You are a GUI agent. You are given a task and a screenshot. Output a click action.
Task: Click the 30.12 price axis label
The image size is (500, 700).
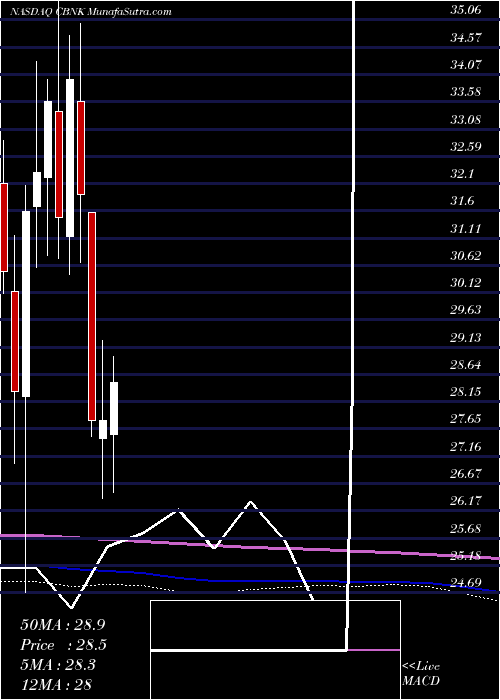[465, 283]
